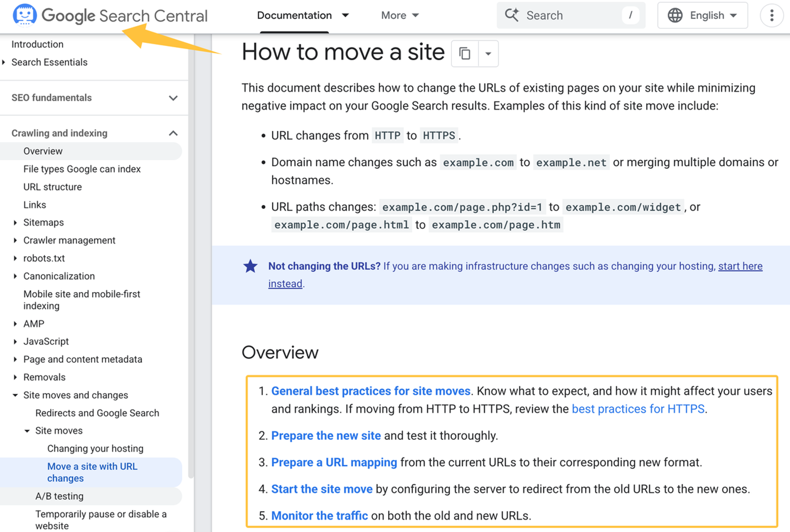Open Temporarily pause or disable a website
This screenshot has width=790, height=532.
tap(101, 520)
